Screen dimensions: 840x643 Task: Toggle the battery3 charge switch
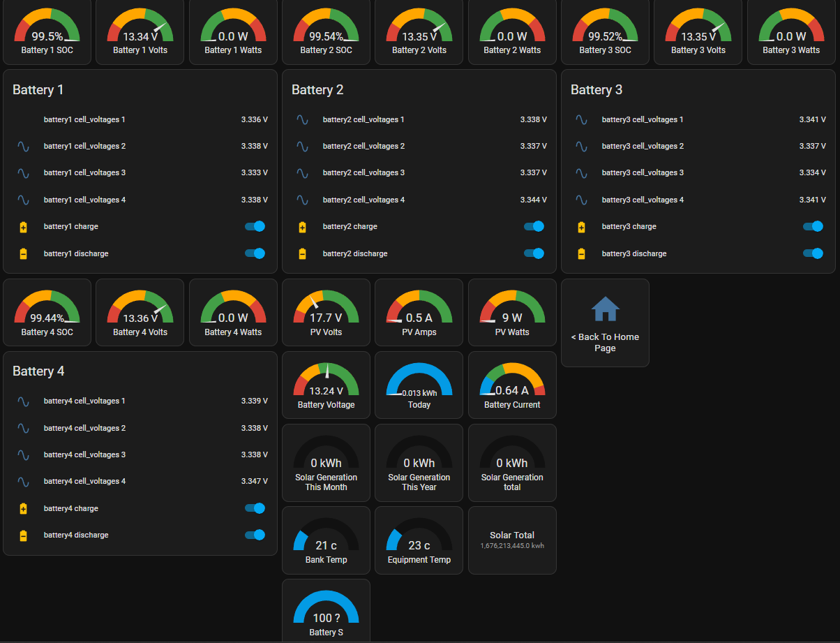(x=813, y=227)
